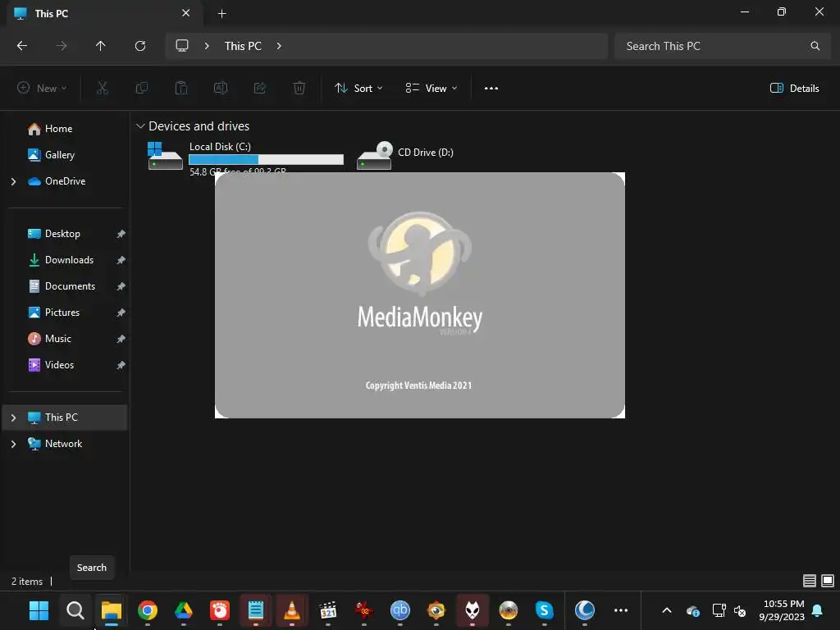Click the search magnifier in Search box

pyautogui.click(x=815, y=46)
